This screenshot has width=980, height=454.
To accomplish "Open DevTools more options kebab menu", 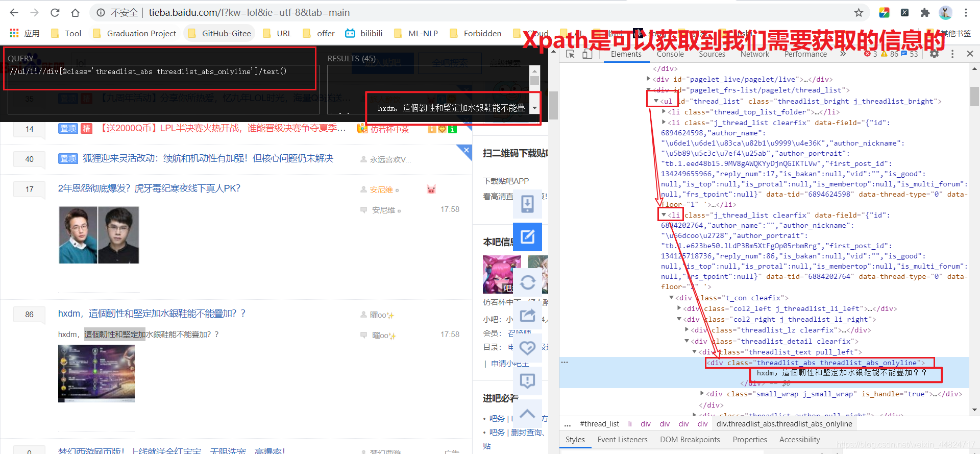I will coord(952,54).
